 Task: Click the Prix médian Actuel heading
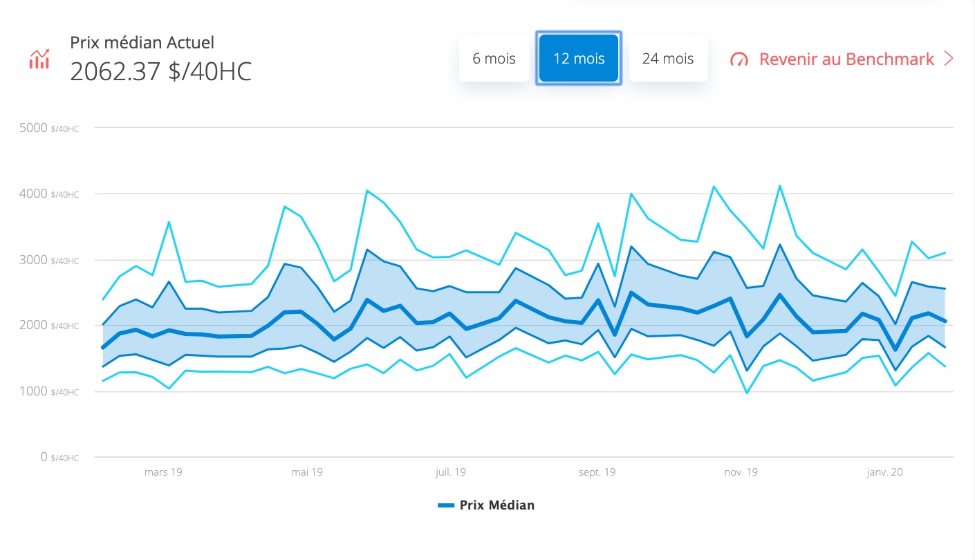(142, 42)
